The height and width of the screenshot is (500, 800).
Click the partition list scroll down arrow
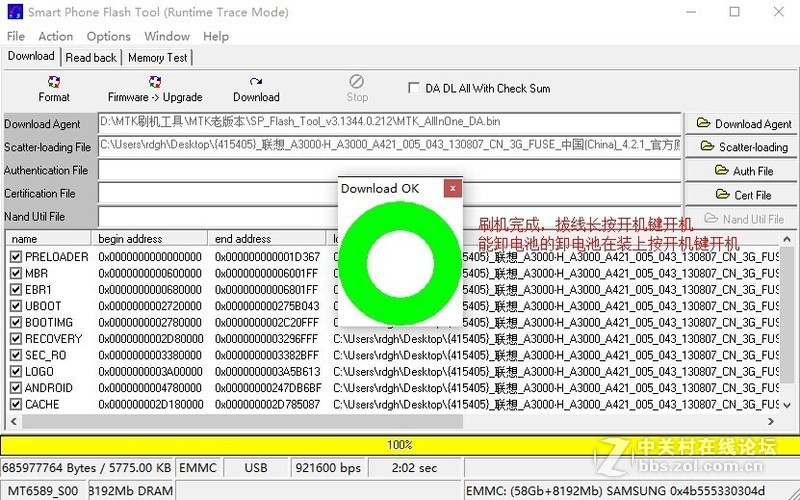tap(787, 406)
